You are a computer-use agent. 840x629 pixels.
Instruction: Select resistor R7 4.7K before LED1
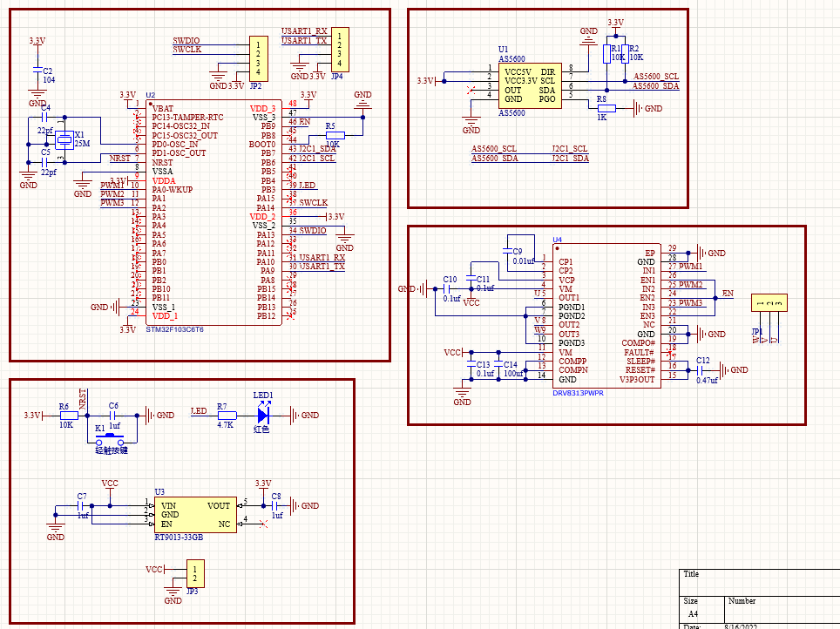226,416
